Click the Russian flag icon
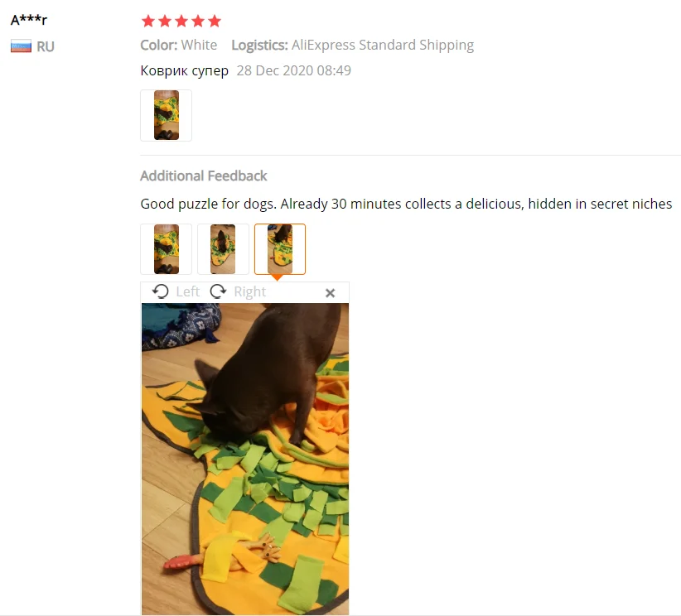Image resolution: width=681 pixels, height=616 pixels. tap(21, 46)
